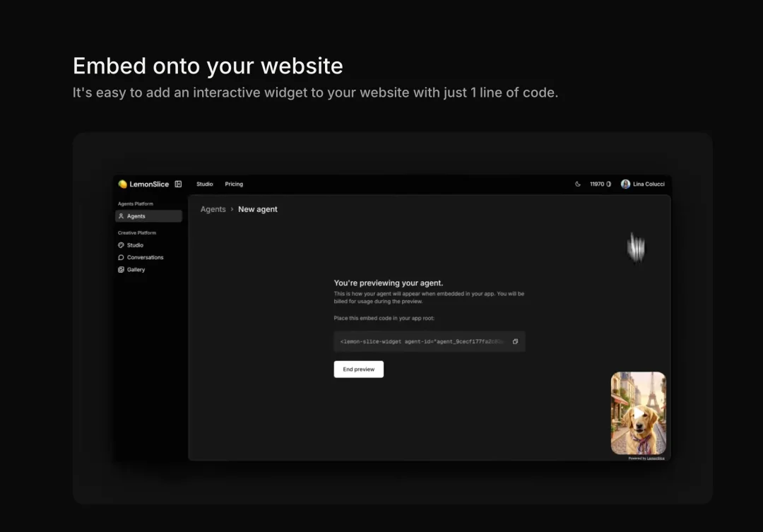Click the palette icon beside the sidebar Studio item
The image size is (763, 532).
tap(122, 245)
